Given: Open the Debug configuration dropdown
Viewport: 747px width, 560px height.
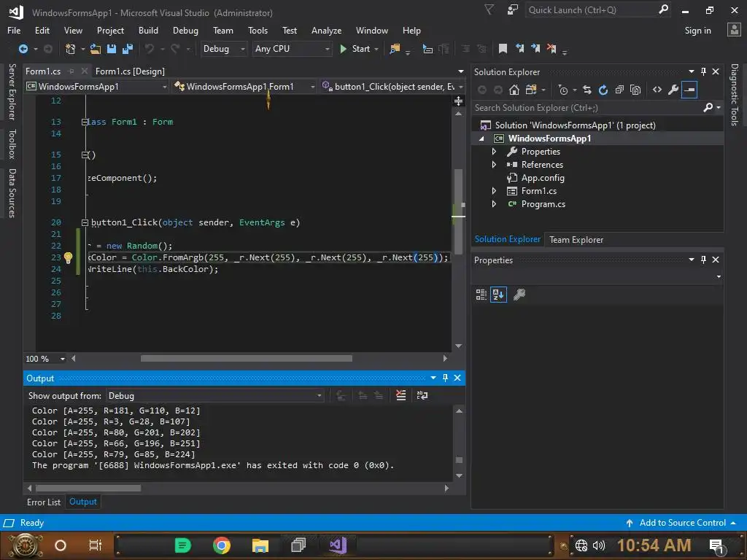Looking at the screenshot, I should [223, 49].
